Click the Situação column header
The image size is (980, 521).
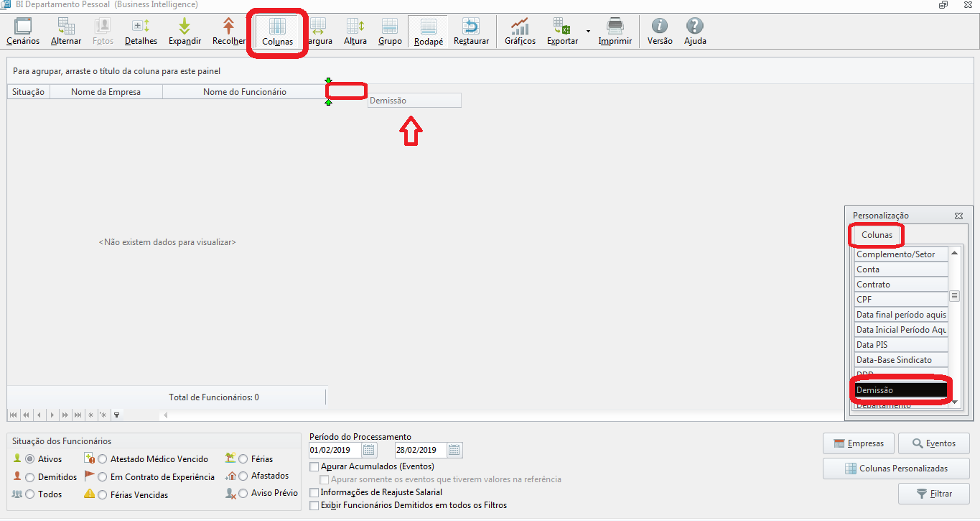pyautogui.click(x=29, y=92)
